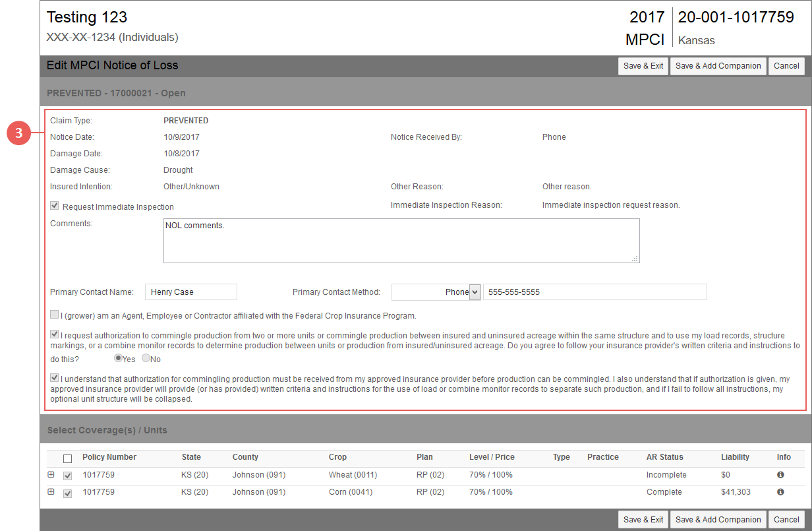This screenshot has width=812, height=531.
Task: Uncheck Request Immediate Inspection
Action: coord(54,205)
